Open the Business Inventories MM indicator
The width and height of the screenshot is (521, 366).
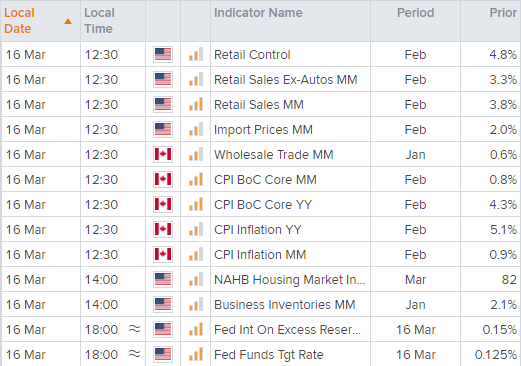[285, 305]
